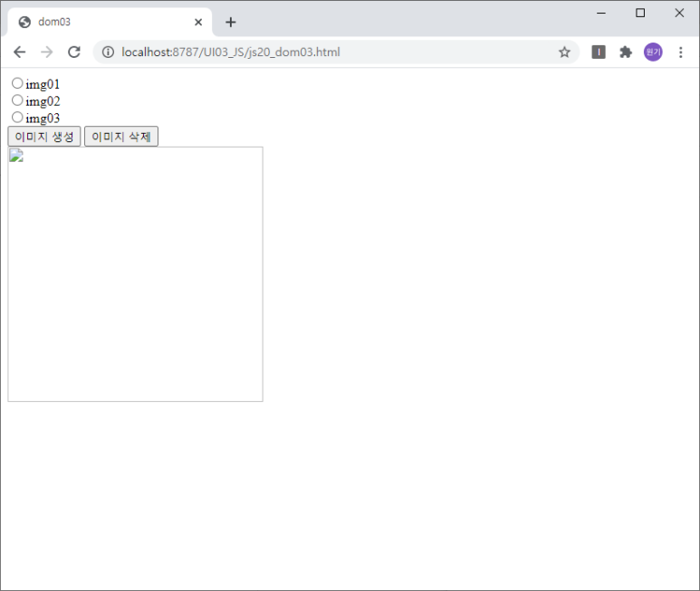Select the img03 radio button
This screenshot has width=700, height=591.
(17, 117)
